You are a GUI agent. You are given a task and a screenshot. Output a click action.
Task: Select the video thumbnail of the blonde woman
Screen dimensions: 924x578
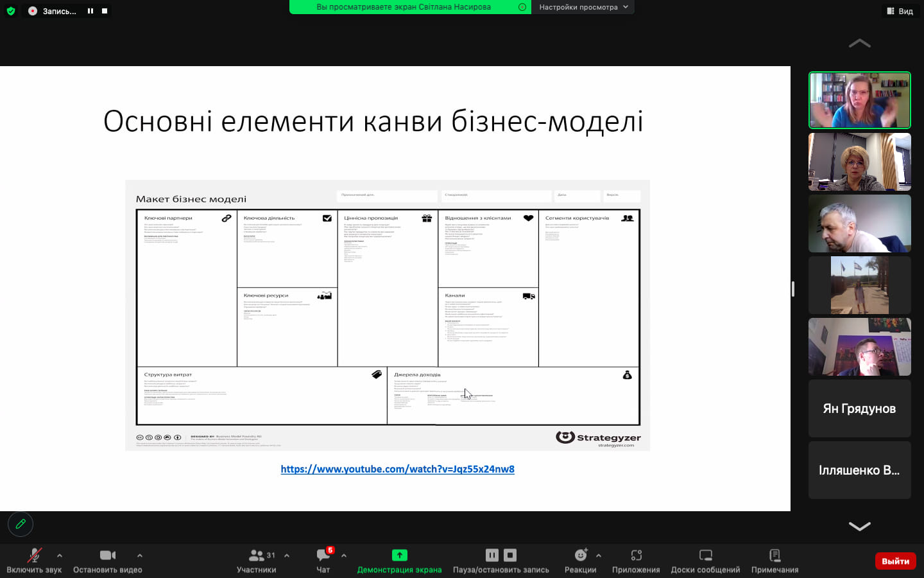point(860,162)
